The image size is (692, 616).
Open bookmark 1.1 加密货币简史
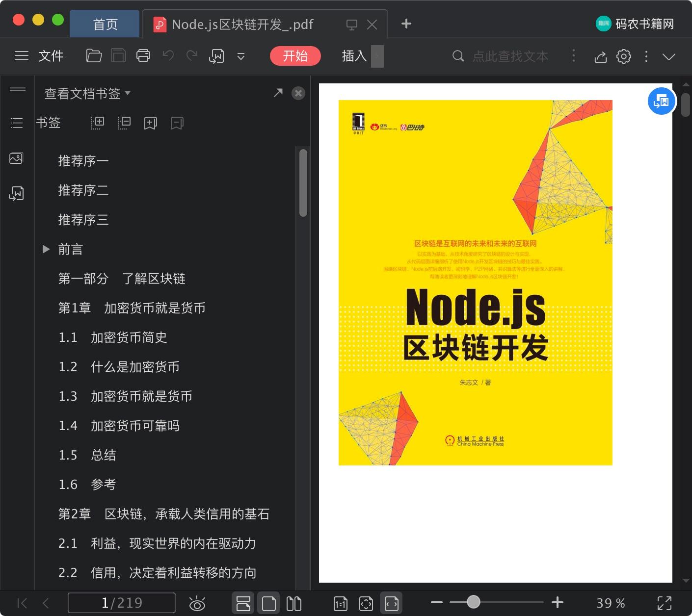coord(113,337)
